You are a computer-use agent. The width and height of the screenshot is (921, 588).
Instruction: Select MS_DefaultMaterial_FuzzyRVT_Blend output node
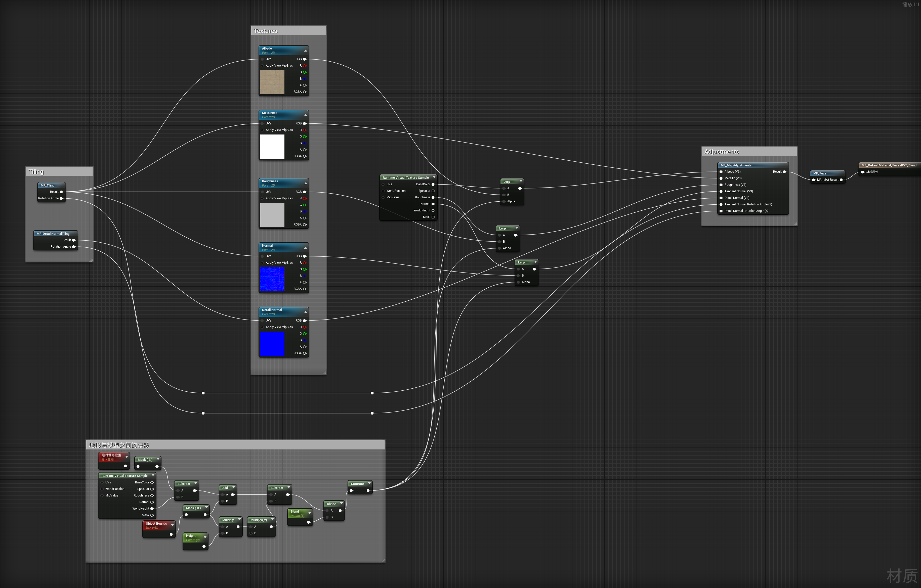point(889,165)
